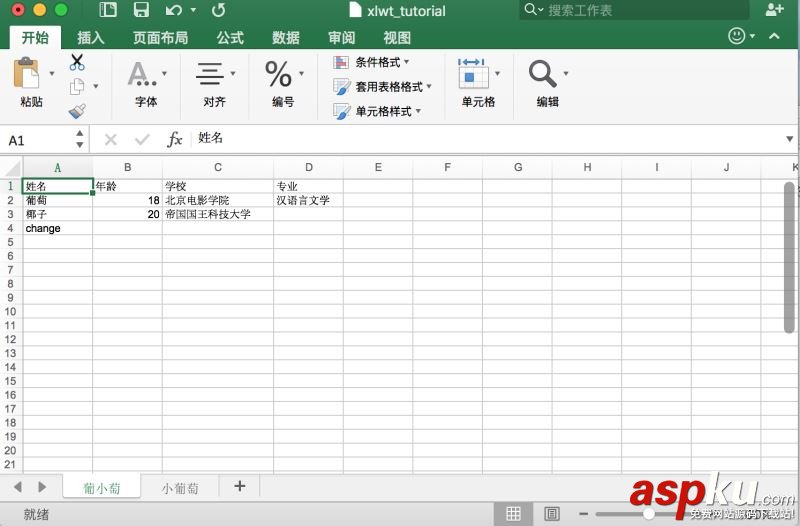Click the Name Box stepper arrows
800x526 pixels.
(x=80, y=139)
